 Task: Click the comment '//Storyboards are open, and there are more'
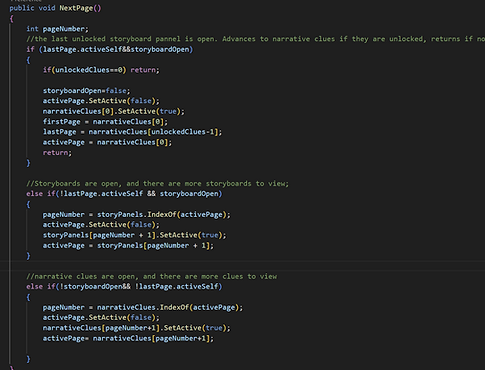(x=157, y=184)
